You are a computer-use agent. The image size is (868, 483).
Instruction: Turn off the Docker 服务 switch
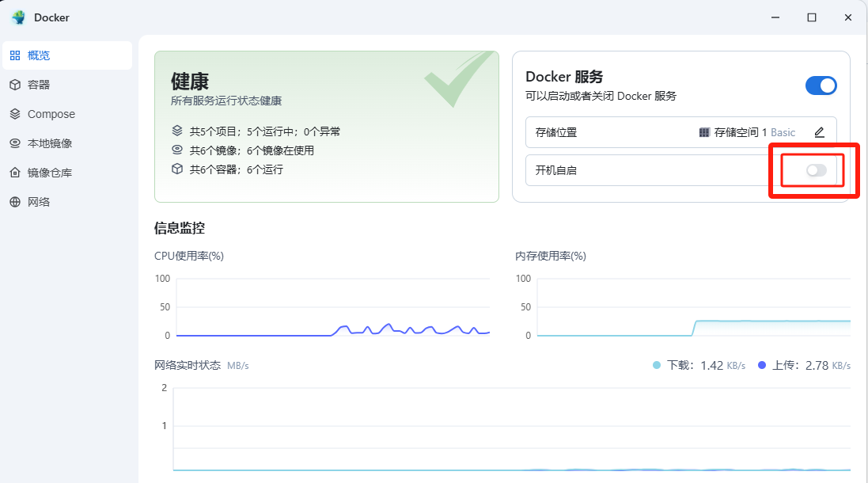821,86
